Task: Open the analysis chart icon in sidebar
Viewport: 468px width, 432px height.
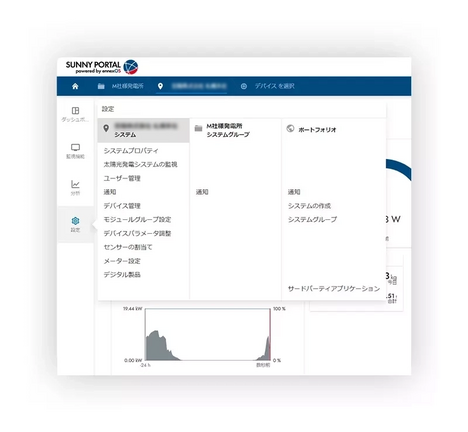Action: pos(75,184)
